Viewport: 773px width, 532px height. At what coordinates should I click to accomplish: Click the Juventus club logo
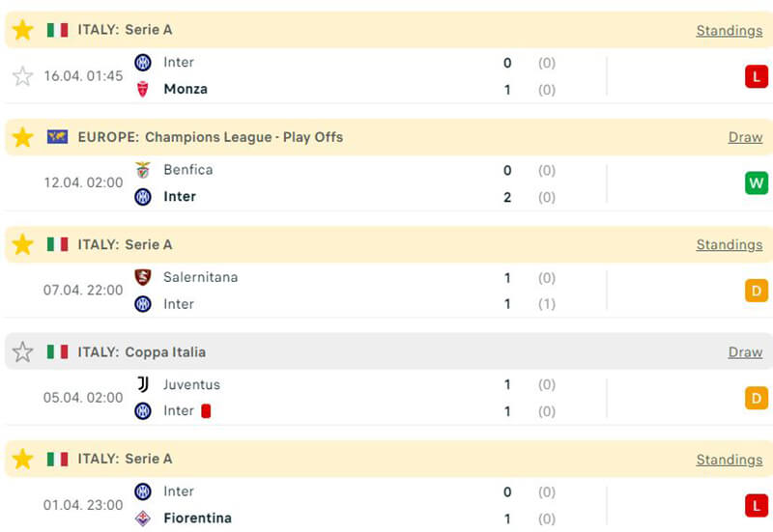(x=143, y=384)
